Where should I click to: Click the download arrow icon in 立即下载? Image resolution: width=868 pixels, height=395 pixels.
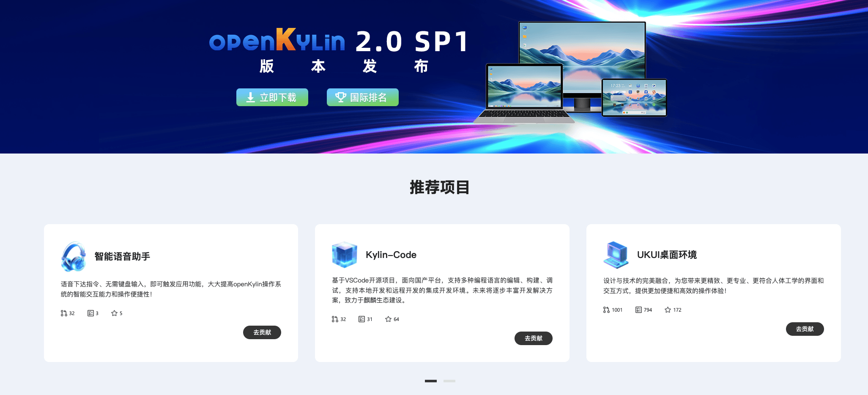250,98
